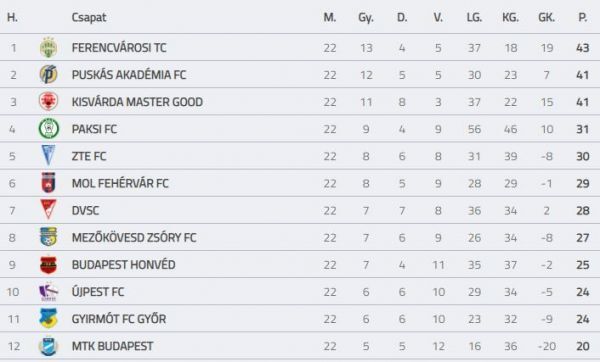Open the Budapest Honvéd team name

click(124, 265)
